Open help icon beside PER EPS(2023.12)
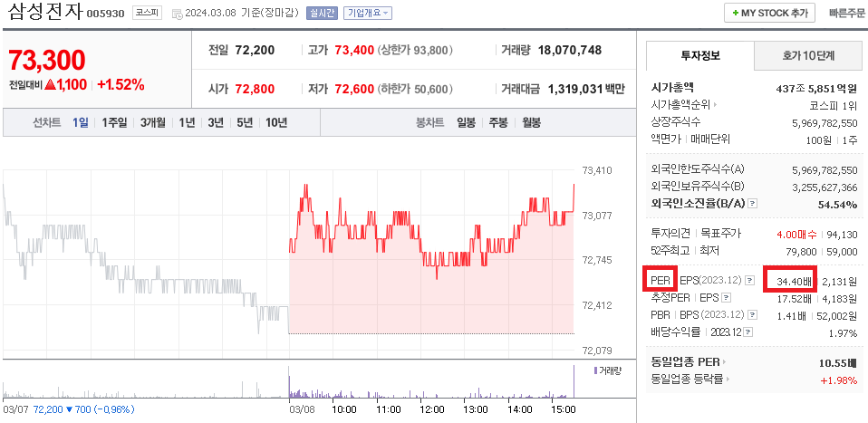868x423 pixels. tap(749, 281)
